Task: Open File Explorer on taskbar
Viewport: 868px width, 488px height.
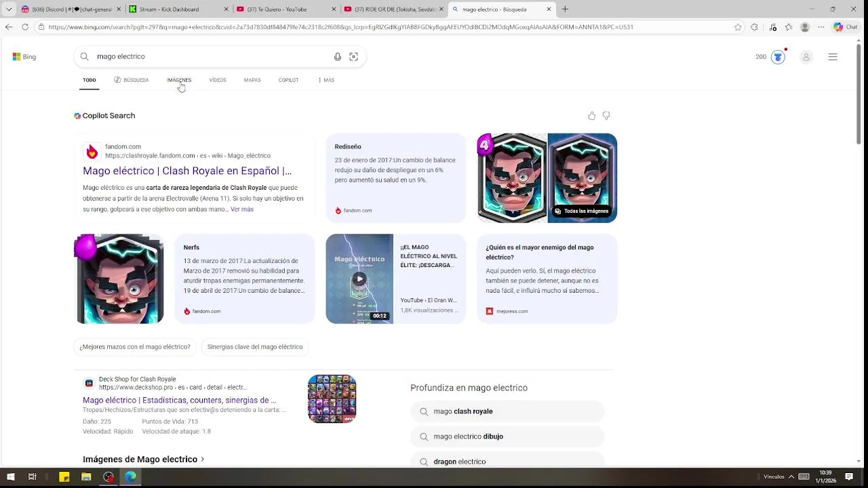Action: coord(86,476)
